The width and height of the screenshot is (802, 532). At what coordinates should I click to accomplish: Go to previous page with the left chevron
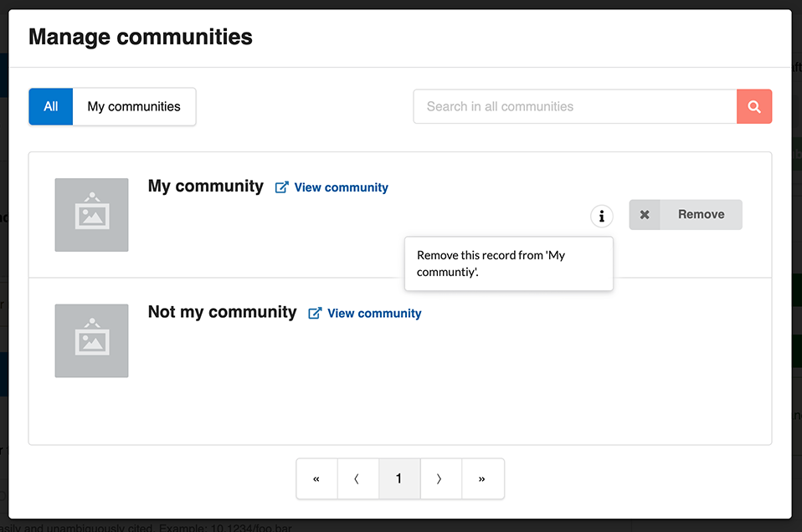pyautogui.click(x=357, y=478)
